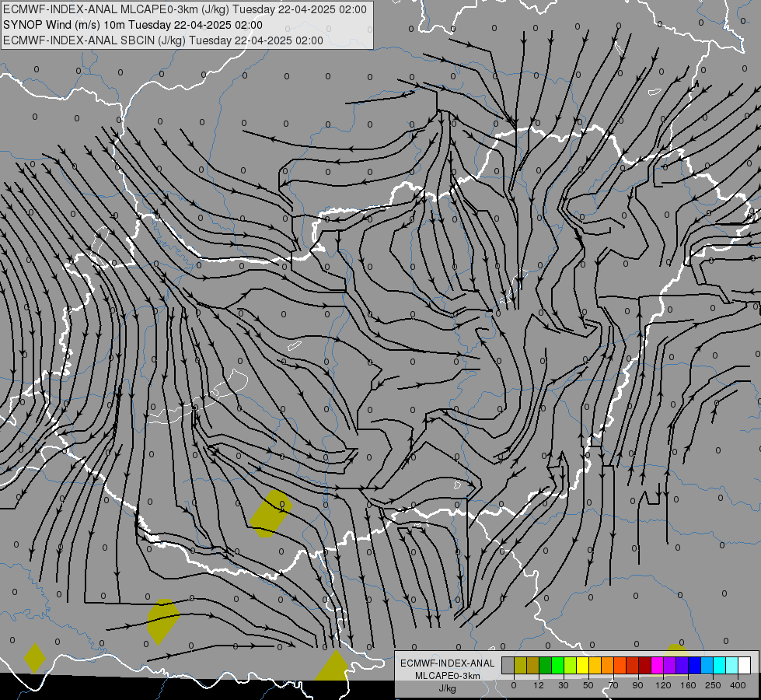Click the olive diamond patch at map's bottom-left
Viewport: 761px width, 700px height.
pos(35,658)
